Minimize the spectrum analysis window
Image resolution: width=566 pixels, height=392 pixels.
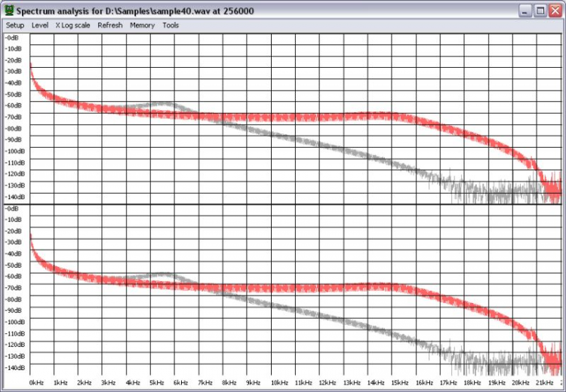click(x=525, y=11)
